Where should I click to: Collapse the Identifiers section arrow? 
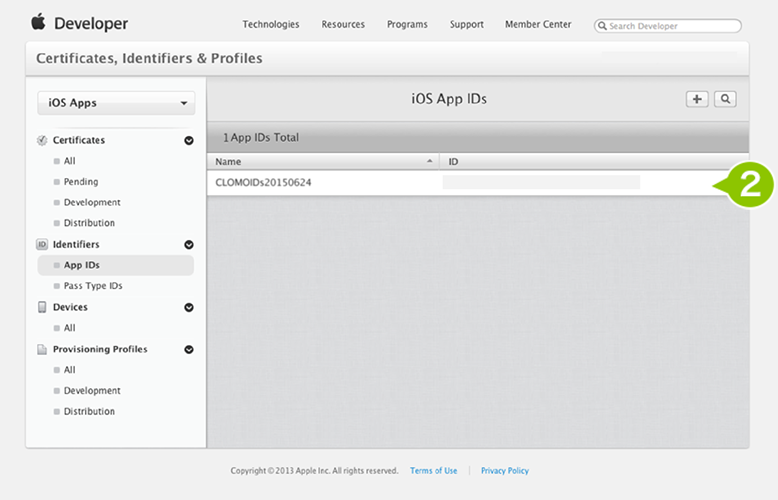tap(189, 245)
